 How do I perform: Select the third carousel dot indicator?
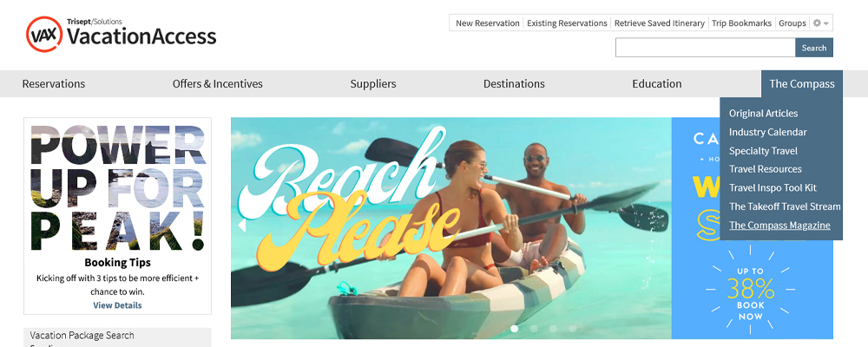point(553,329)
